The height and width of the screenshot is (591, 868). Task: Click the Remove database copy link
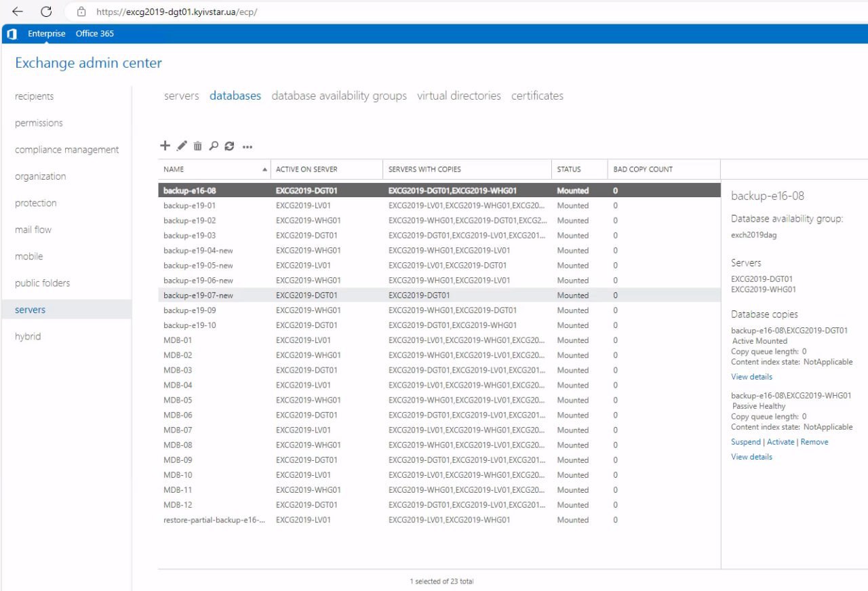click(814, 442)
